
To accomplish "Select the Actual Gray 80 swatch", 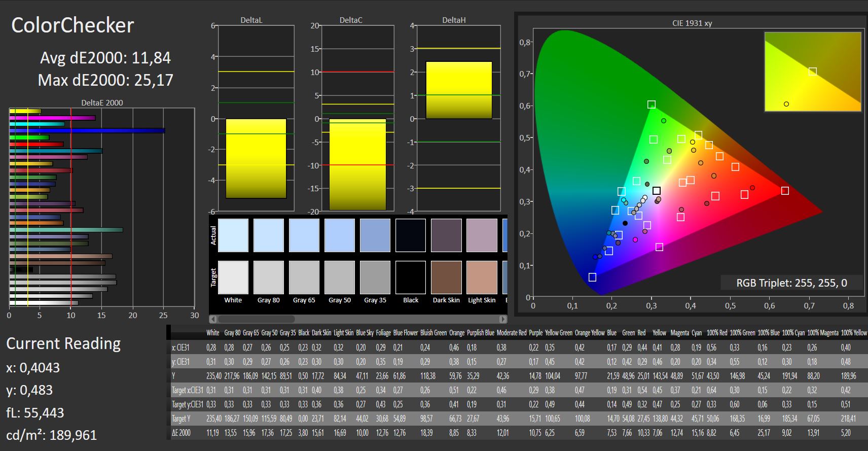I will (269, 235).
